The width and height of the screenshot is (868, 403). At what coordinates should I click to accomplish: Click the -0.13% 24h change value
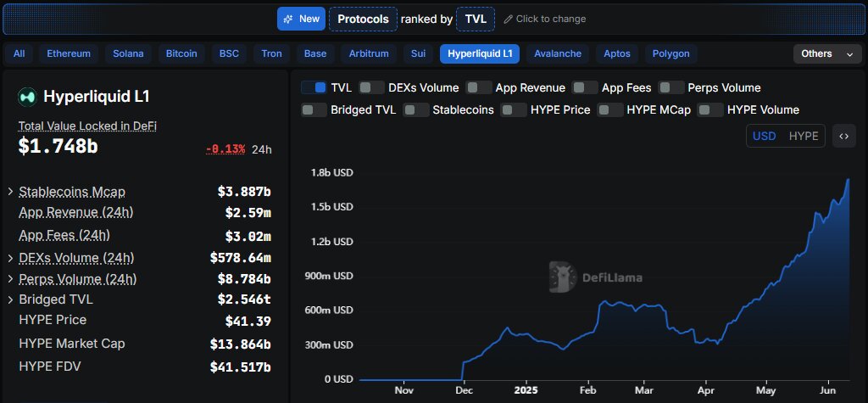click(225, 149)
